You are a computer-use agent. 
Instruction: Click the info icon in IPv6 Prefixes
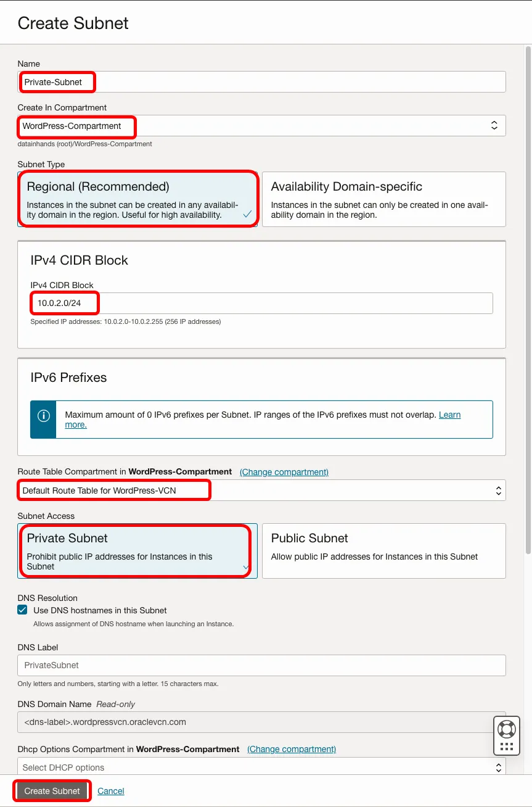pyautogui.click(x=43, y=416)
